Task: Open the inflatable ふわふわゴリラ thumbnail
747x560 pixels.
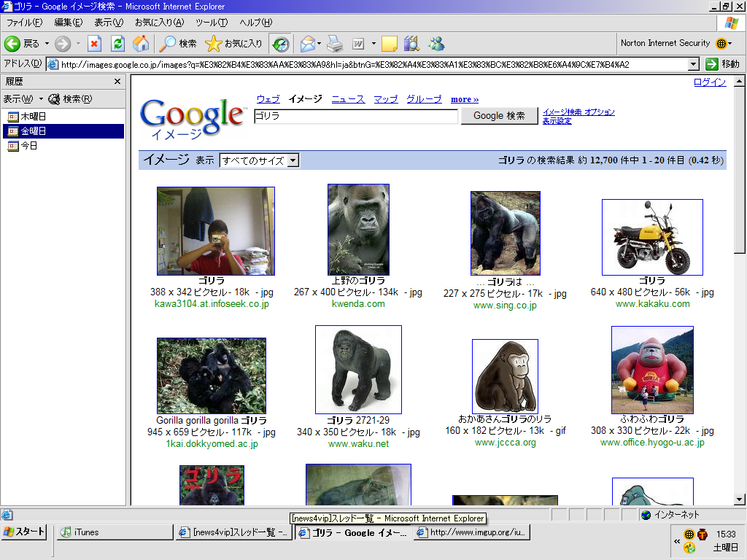Action: click(x=652, y=370)
